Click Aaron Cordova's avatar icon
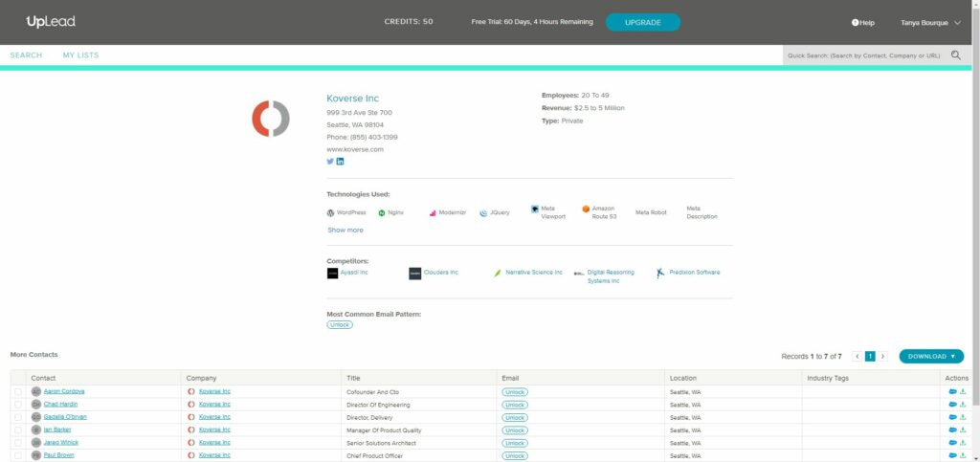Viewport: 980px width, 462px height. (x=36, y=391)
